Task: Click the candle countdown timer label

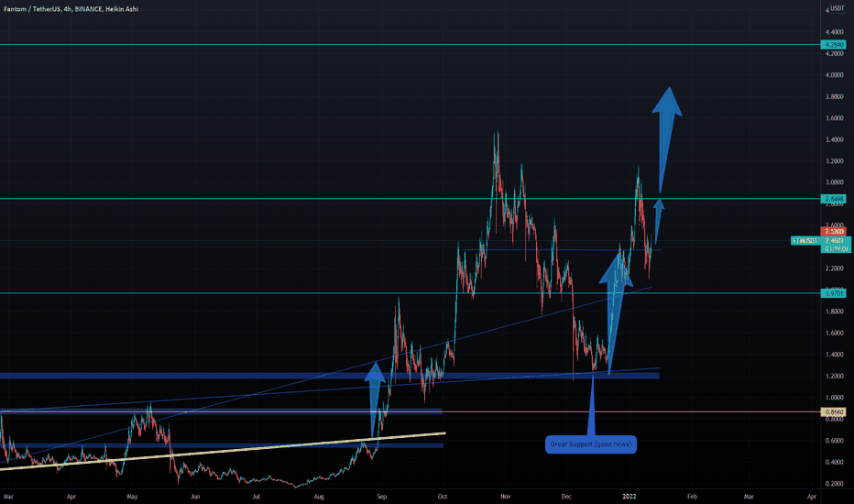Action: (836, 248)
